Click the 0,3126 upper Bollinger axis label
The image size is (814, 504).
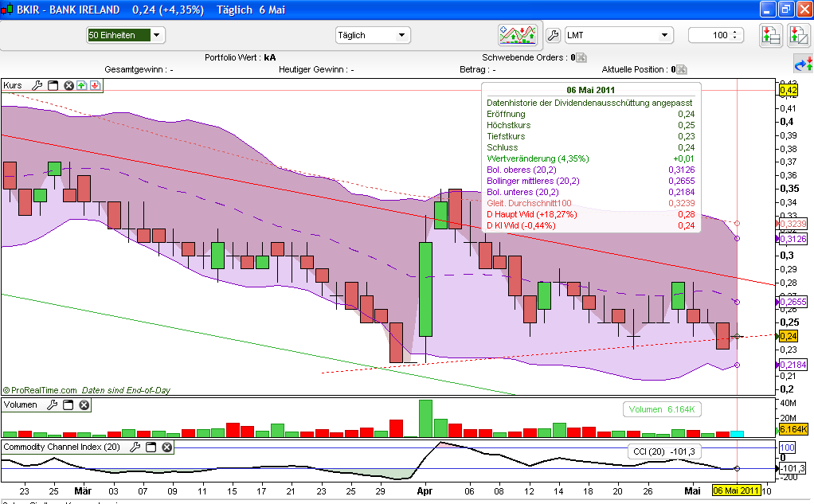click(793, 240)
